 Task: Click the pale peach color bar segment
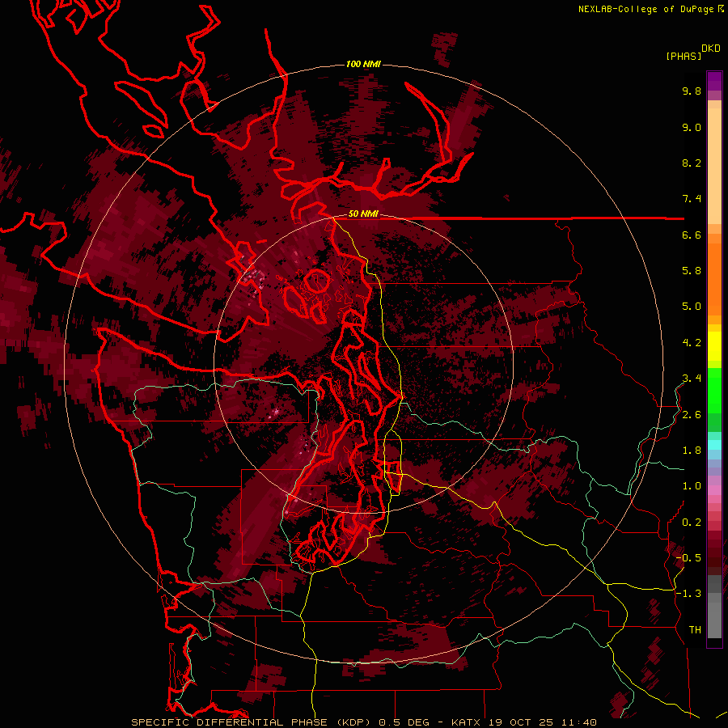[x=714, y=167]
